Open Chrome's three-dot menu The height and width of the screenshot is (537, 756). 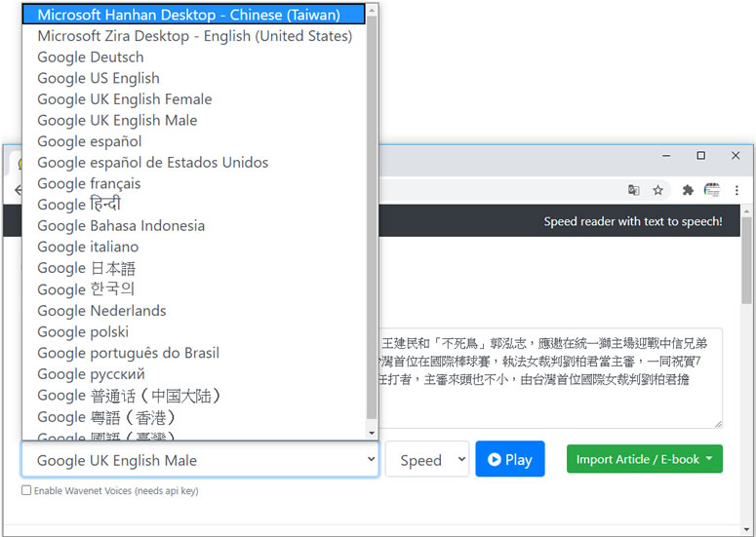[736, 190]
